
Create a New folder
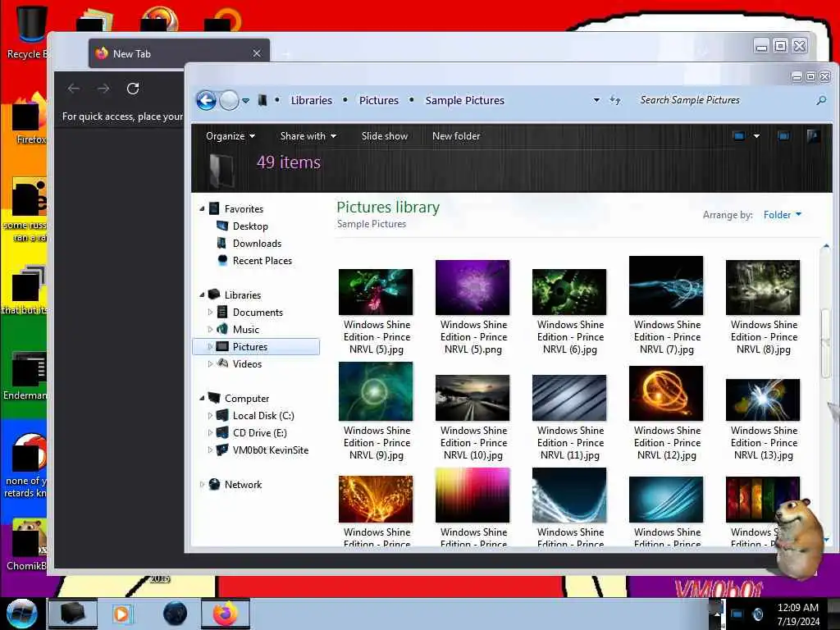click(456, 136)
